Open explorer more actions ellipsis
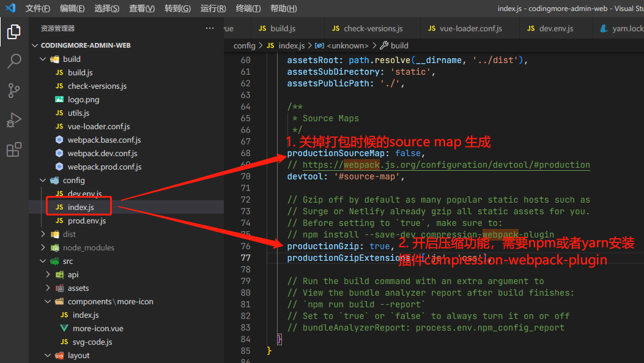The image size is (644, 363). (210, 28)
